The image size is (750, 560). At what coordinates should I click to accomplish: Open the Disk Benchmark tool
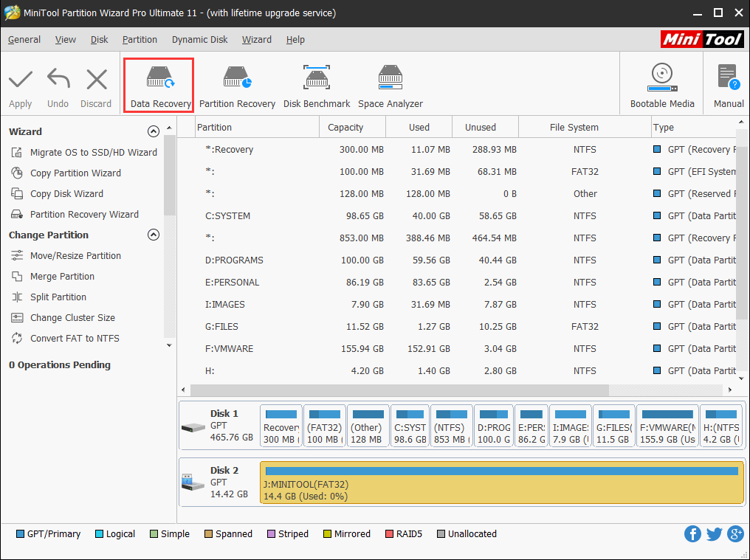tap(317, 86)
